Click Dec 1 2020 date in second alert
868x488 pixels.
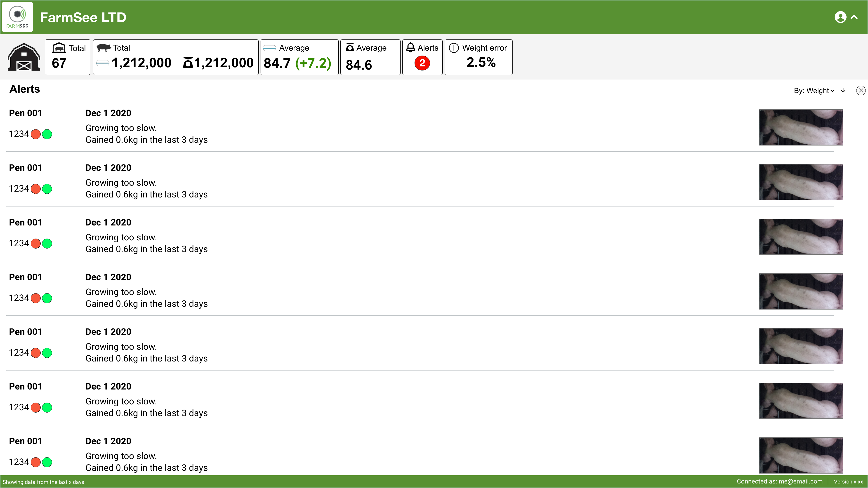[x=108, y=168]
